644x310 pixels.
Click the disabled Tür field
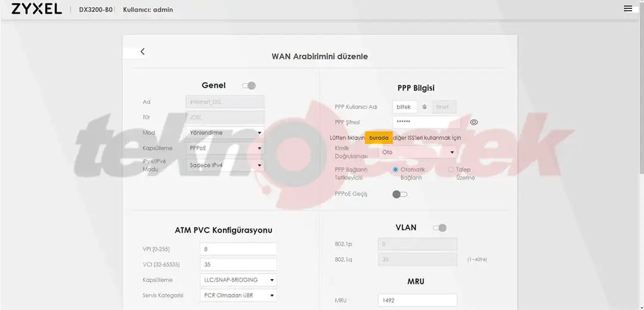225,117
